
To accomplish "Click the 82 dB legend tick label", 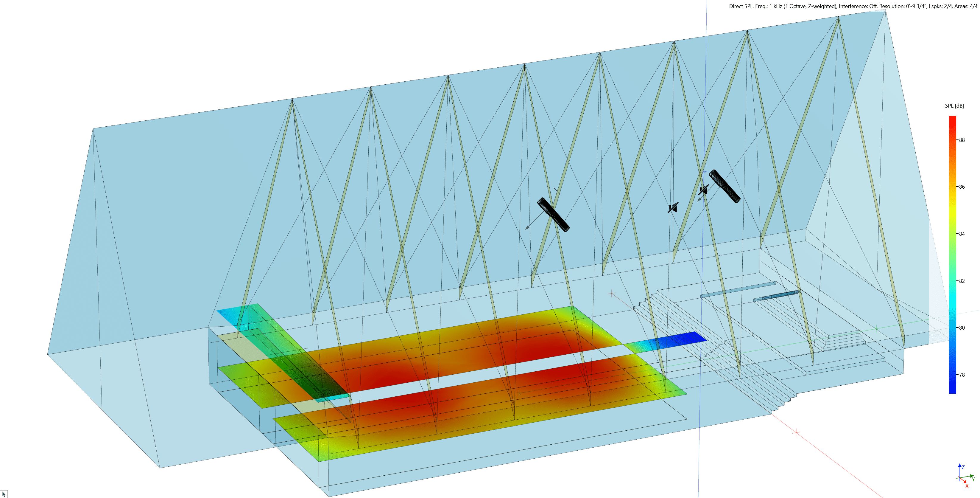I will 962,281.
